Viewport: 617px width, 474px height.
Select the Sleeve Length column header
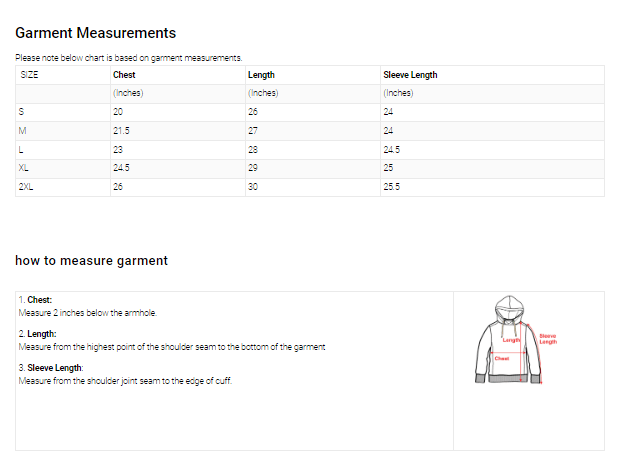coord(410,75)
